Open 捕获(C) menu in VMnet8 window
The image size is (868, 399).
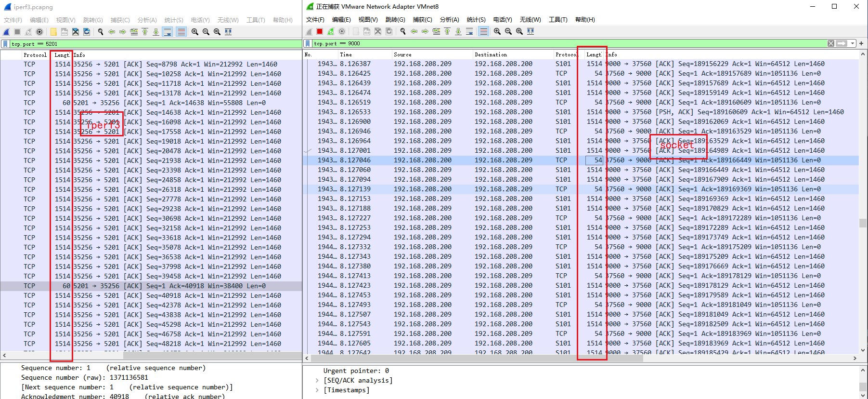coord(422,20)
